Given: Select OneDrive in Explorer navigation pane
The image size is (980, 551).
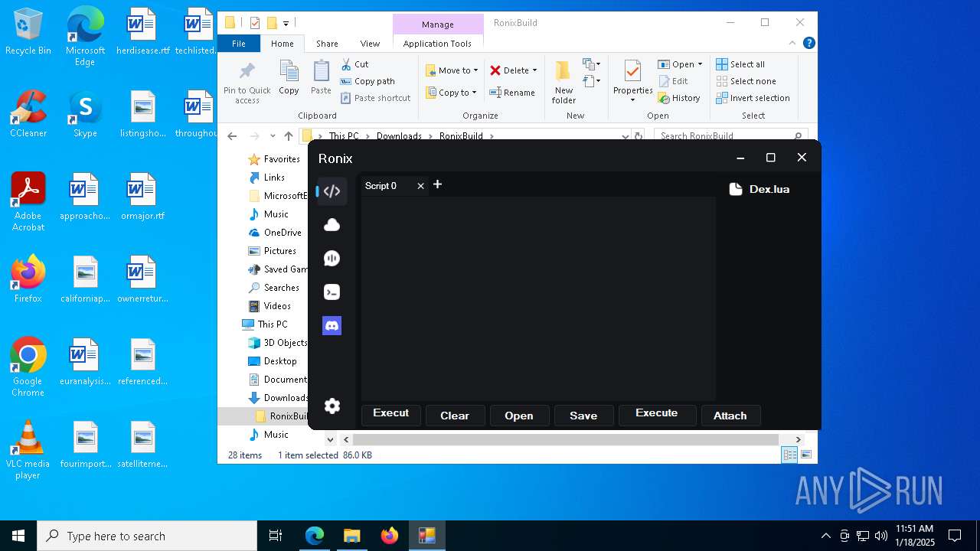Looking at the screenshot, I should click(274, 233).
